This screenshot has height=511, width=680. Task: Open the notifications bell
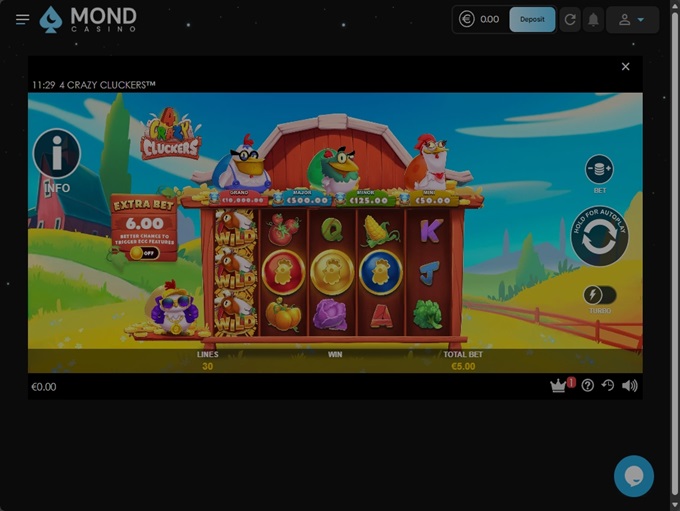click(593, 20)
